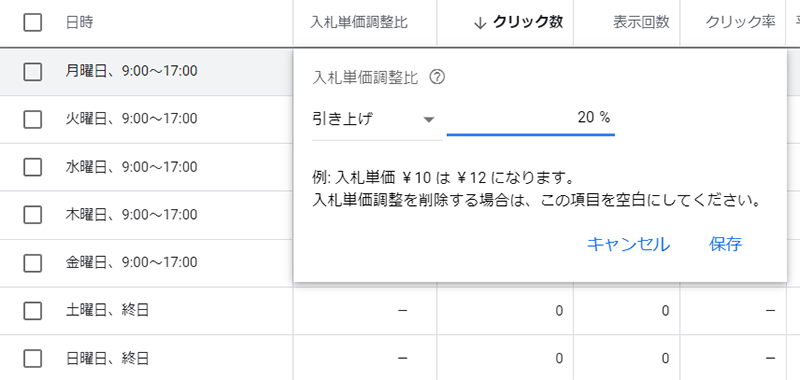This screenshot has width=800, height=380.
Task: Click the 表示回数 column header
Action: coord(641,22)
